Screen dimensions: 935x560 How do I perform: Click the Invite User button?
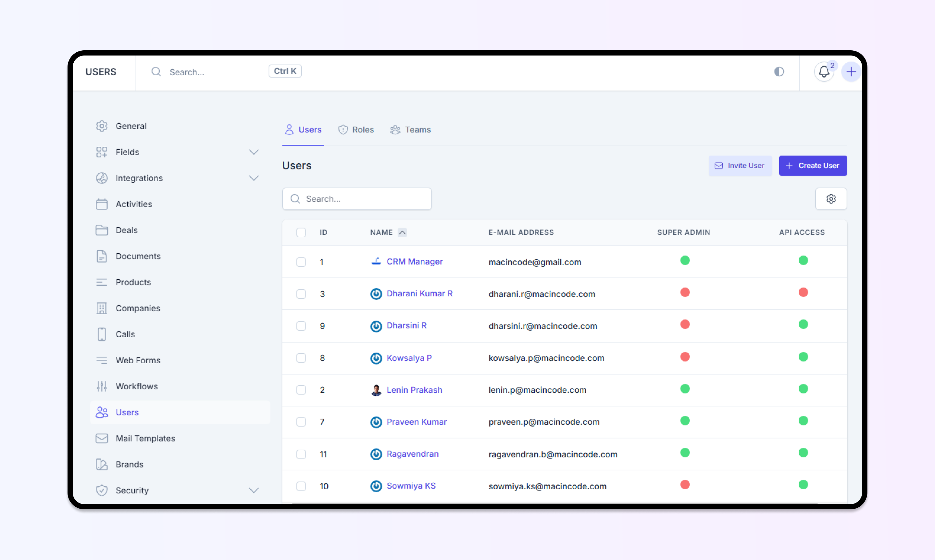[740, 166]
